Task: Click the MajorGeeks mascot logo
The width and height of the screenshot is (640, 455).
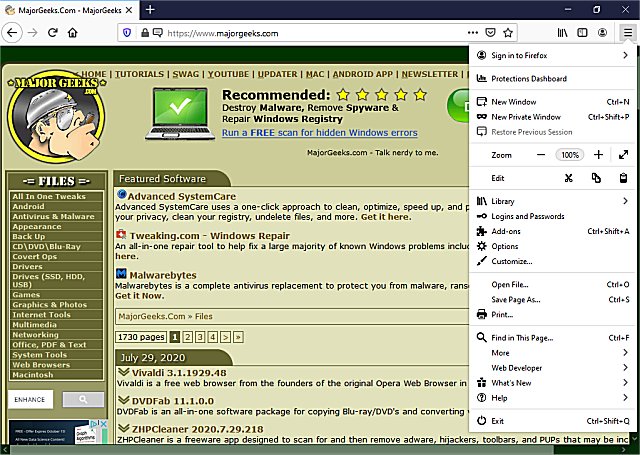Action: (x=56, y=116)
